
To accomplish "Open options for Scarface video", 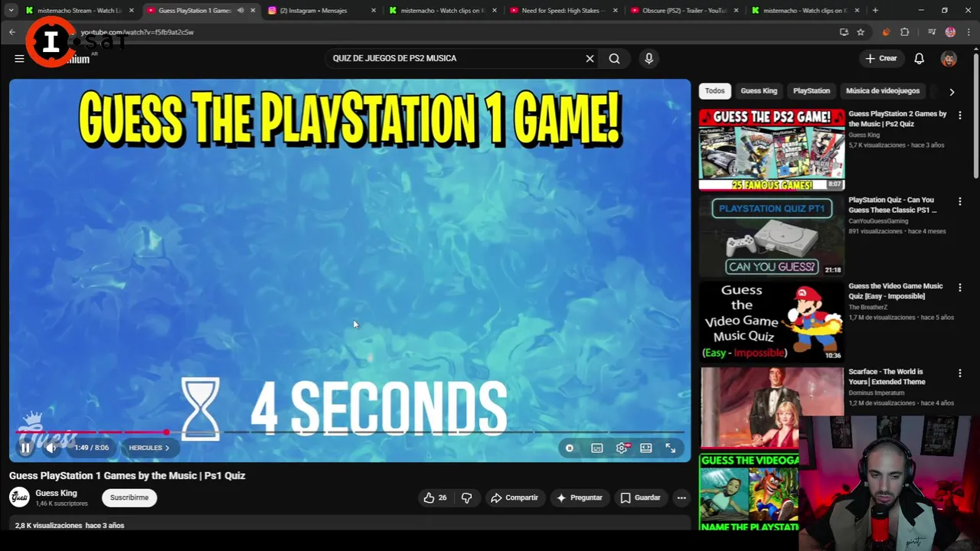I will [x=960, y=373].
